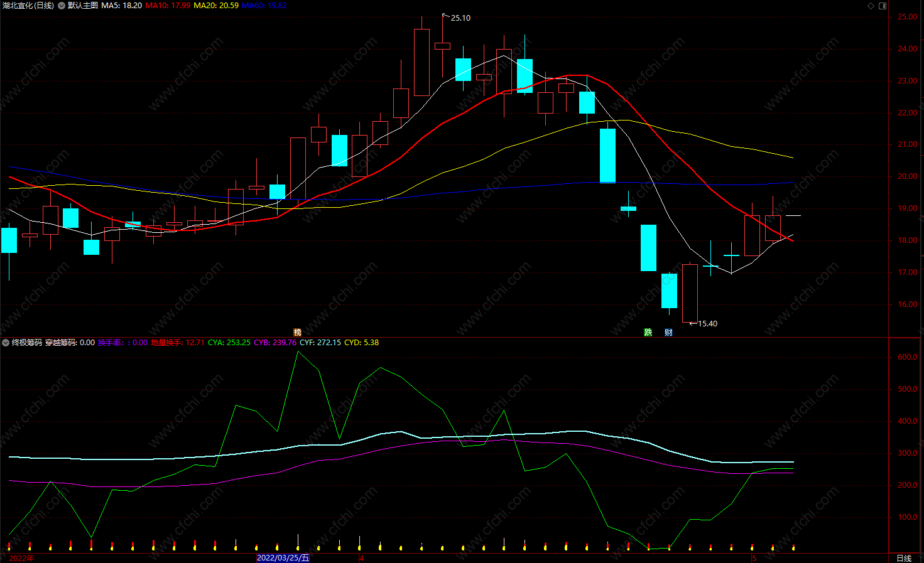
Task: Select the 默认主图 main chart label
Action: coord(83,6)
